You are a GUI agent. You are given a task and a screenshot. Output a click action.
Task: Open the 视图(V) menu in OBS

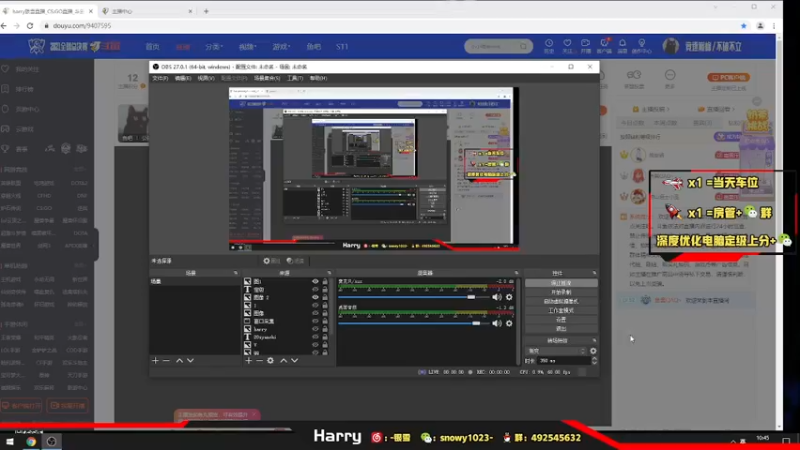pos(206,78)
